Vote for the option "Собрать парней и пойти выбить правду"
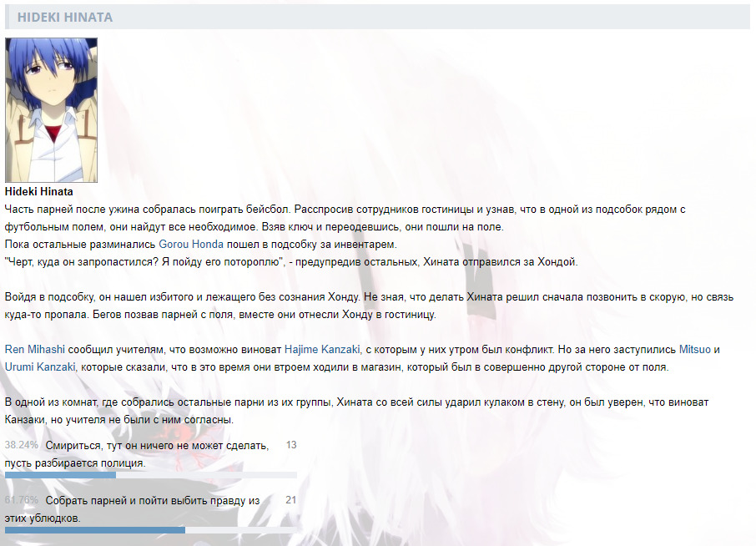 pyautogui.click(x=152, y=501)
